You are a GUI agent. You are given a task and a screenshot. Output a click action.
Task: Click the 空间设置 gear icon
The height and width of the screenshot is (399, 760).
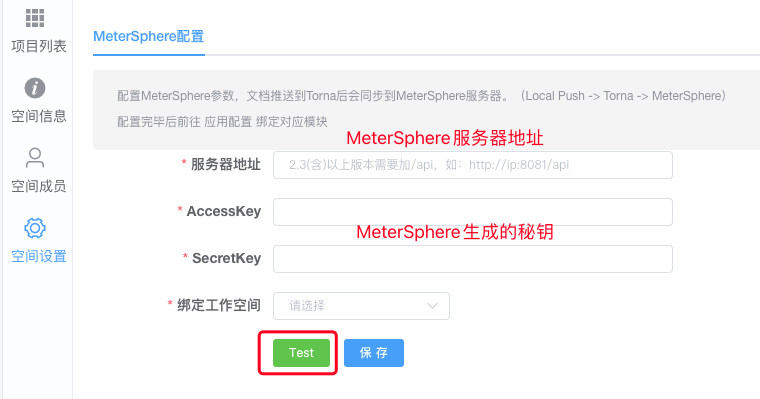coord(35,228)
